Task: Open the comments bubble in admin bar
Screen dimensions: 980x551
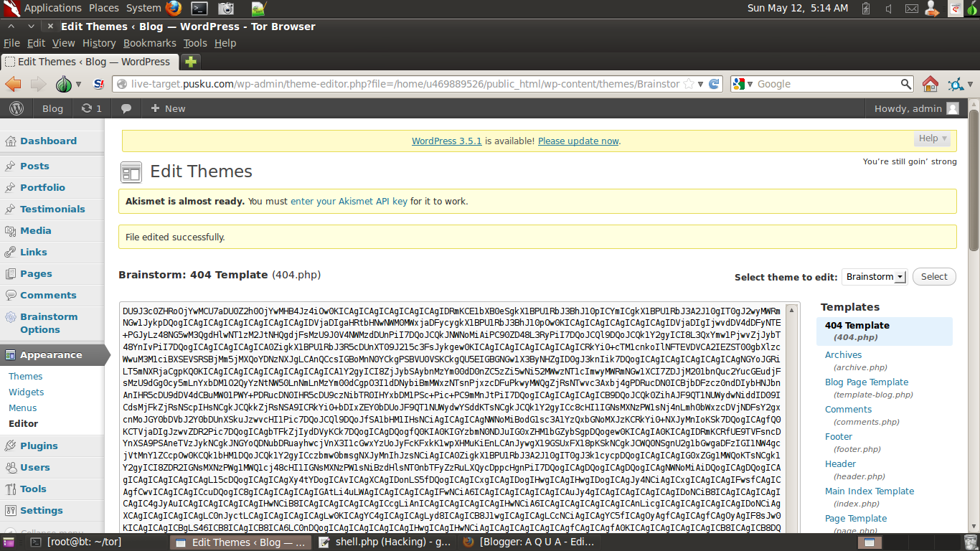Action: [126, 108]
